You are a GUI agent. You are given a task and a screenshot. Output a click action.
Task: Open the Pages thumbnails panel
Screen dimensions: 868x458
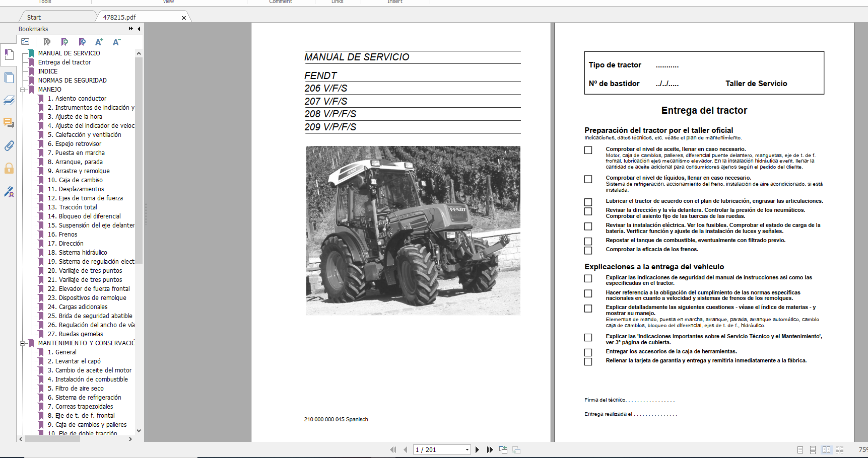(x=9, y=78)
